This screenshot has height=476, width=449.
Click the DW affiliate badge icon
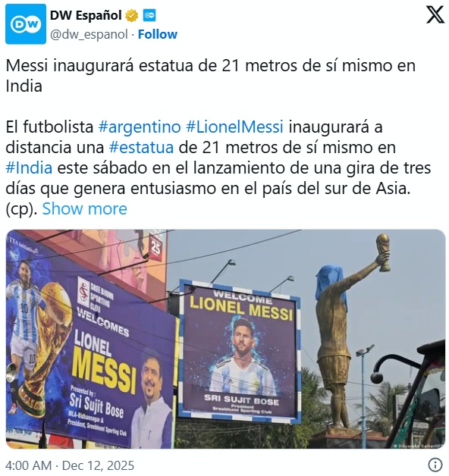coord(149,15)
